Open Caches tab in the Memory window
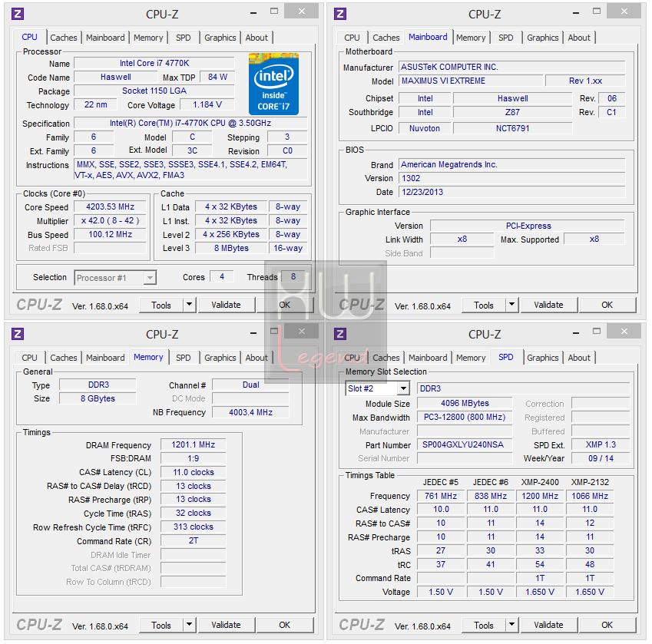Screen dimensions: 652x644 pos(64,358)
